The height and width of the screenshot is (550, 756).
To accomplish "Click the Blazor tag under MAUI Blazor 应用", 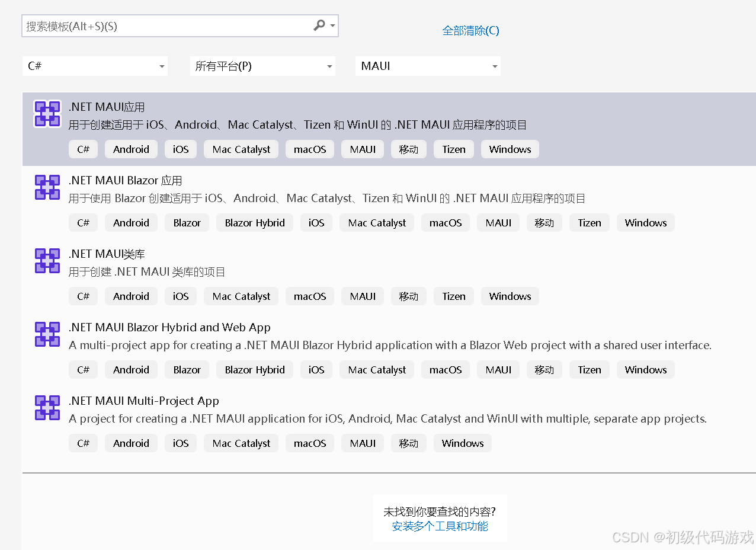I will (187, 223).
